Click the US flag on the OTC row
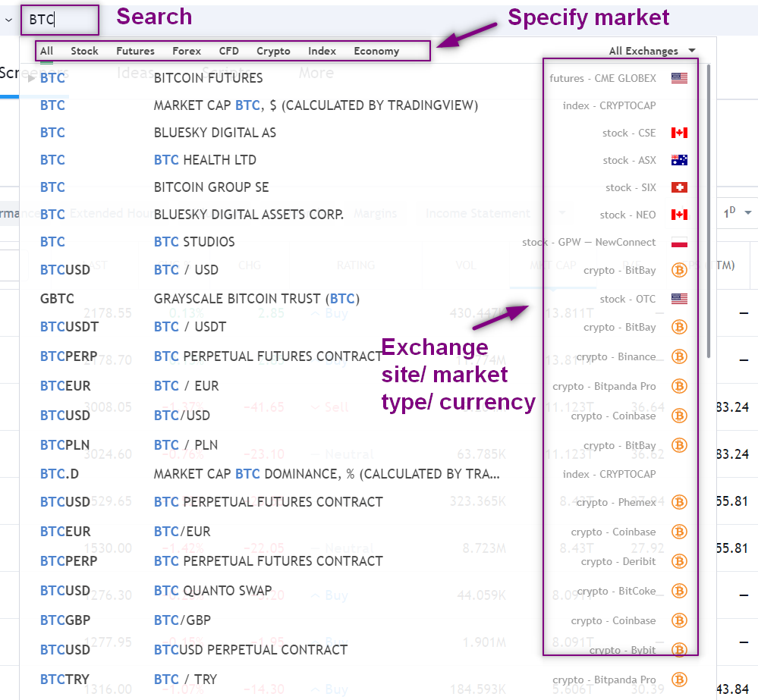758x700 pixels. tap(679, 299)
